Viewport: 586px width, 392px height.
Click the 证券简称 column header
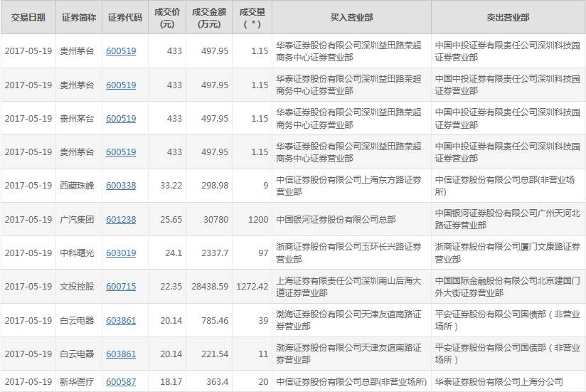pyautogui.click(x=79, y=18)
